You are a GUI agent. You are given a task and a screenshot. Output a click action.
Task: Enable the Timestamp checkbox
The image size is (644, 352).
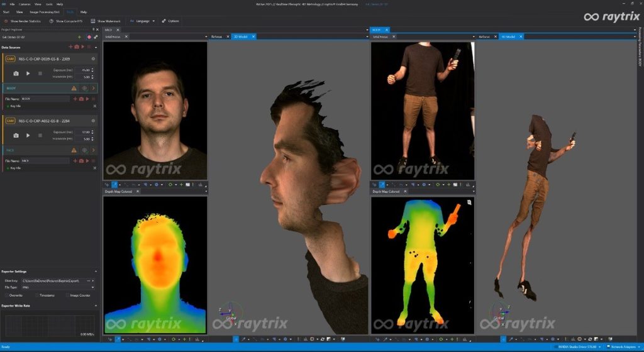pos(36,295)
